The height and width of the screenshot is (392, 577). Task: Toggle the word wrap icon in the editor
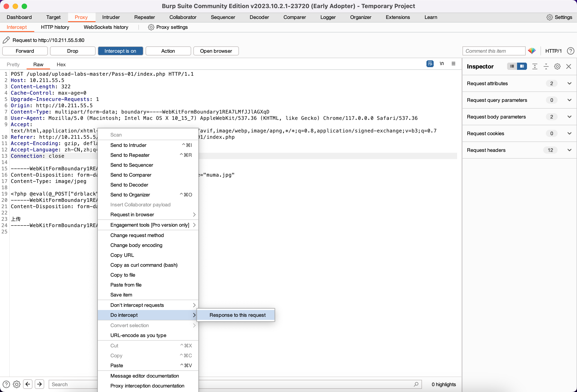430,64
